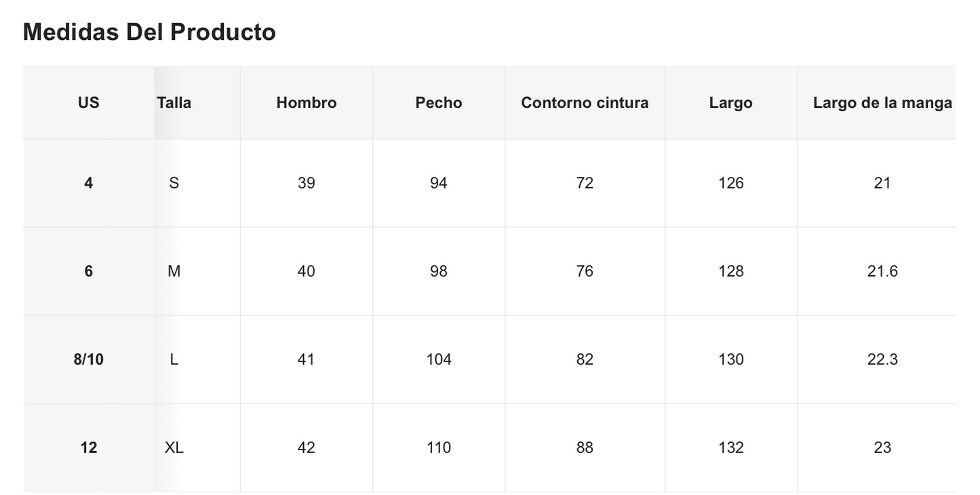This screenshot has height=495, width=980.
Task: Select the sleeve length 22.3 cell
Action: click(882, 359)
